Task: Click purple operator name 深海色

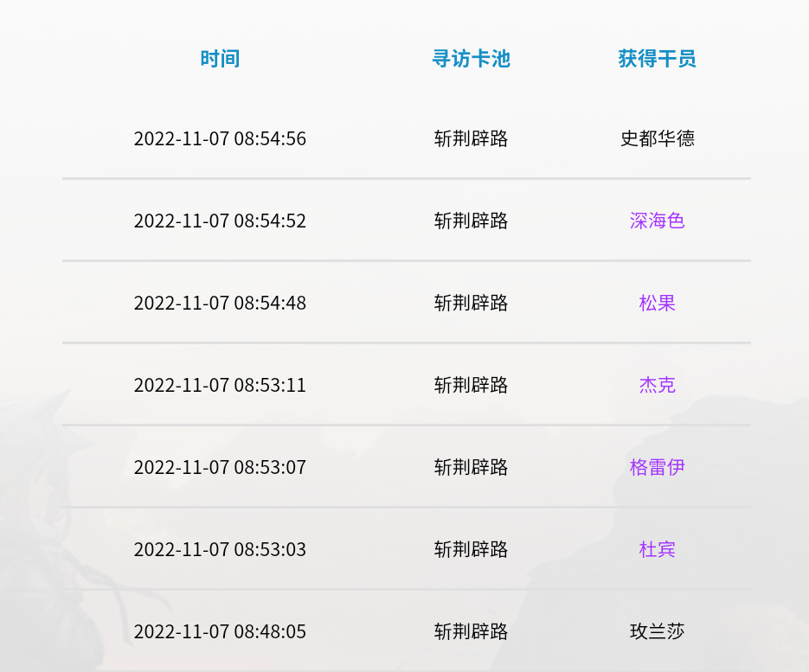Action: click(x=657, y=221)
